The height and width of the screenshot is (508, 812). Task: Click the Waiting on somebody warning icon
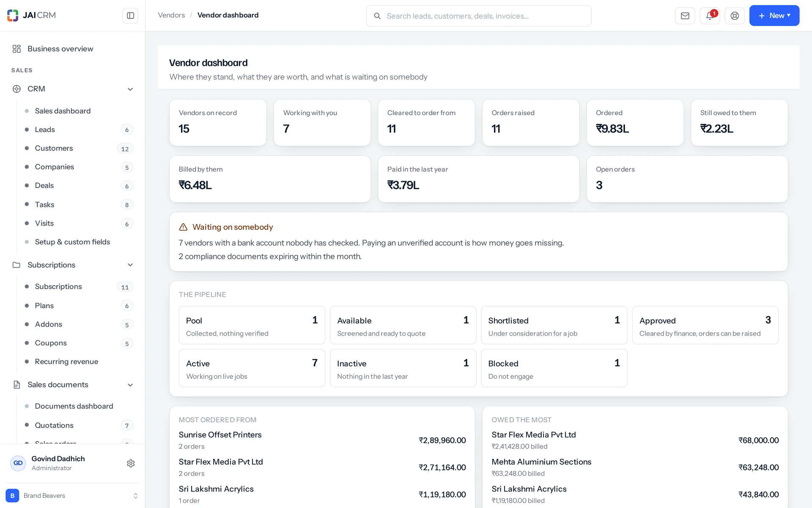[x=183, y=227]
